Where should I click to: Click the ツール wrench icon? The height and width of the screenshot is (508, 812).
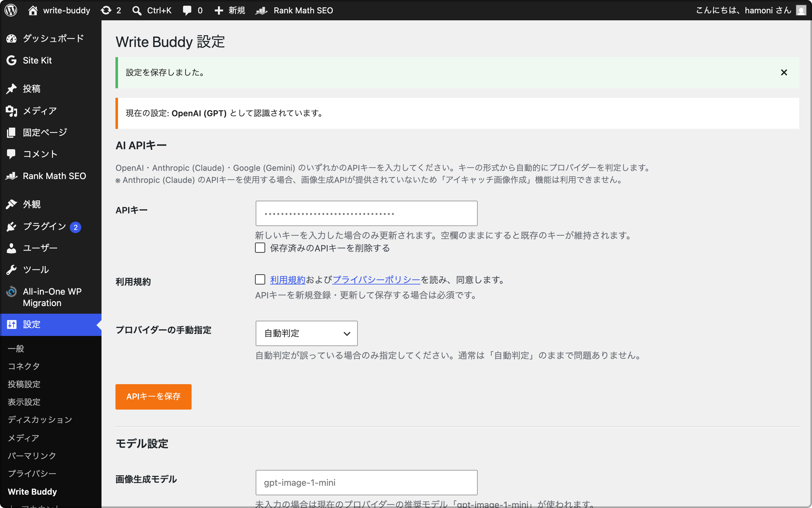11,270
